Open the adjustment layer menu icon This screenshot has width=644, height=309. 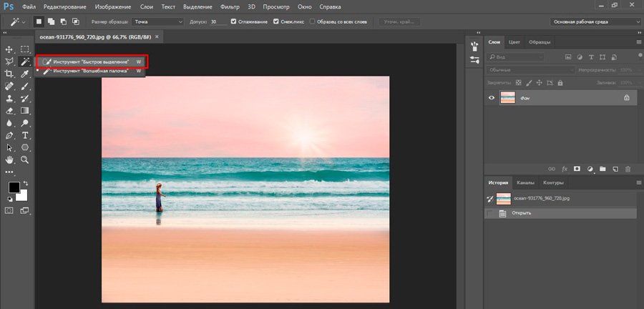pos(590,169)
